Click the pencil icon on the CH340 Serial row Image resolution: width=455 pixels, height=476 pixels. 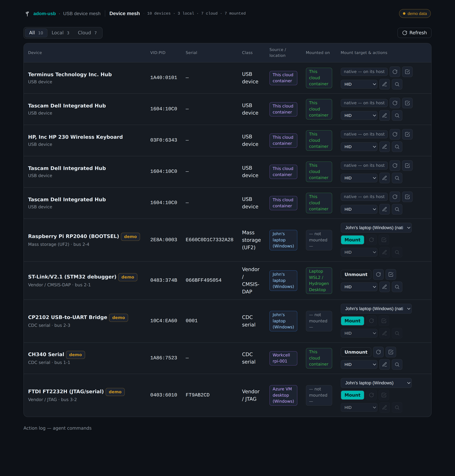click(385, 365)
